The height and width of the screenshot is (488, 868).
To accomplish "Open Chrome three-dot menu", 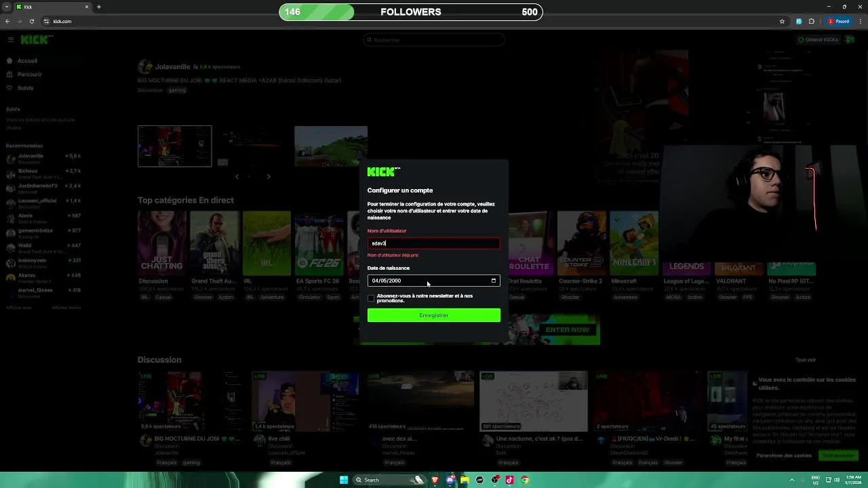I will click(860, 21).
